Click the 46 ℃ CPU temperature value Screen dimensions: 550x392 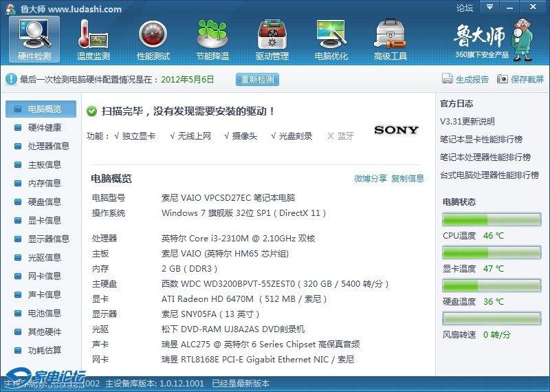493,236
